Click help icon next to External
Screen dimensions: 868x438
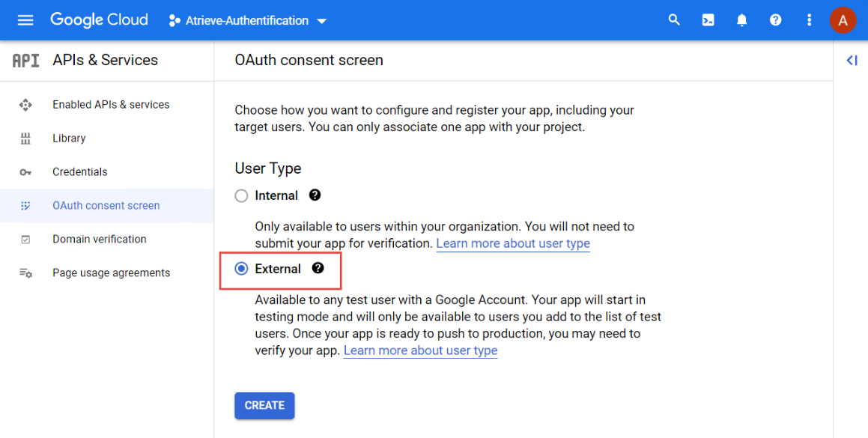318,269
